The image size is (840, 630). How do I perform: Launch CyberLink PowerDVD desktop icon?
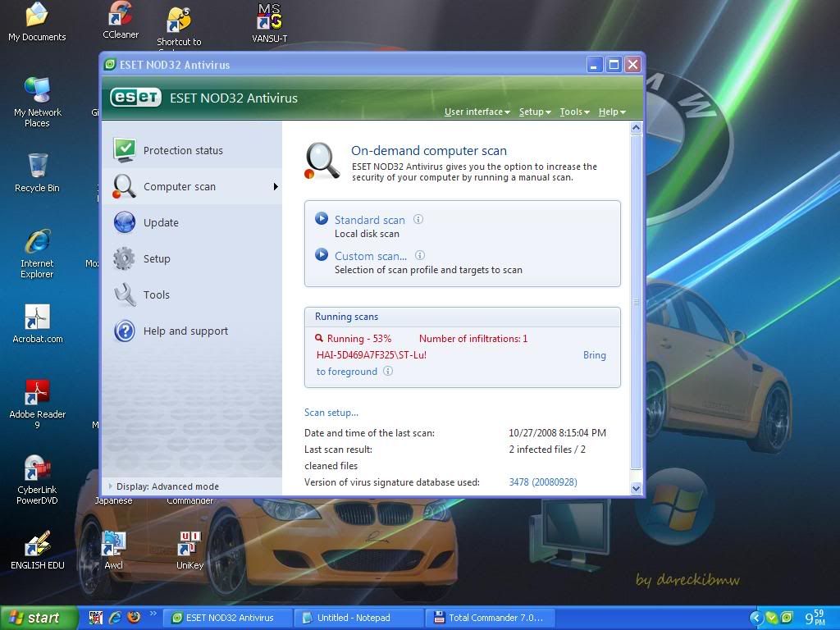point(37,480)
